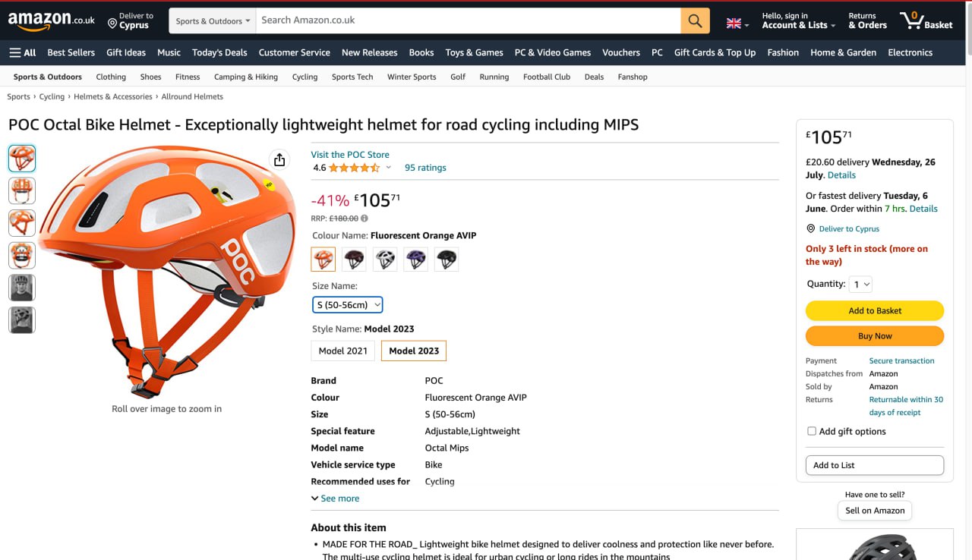Click the RRP info icon
The height and width of the screenshot is (560, 972).
(x=364, y=219)
